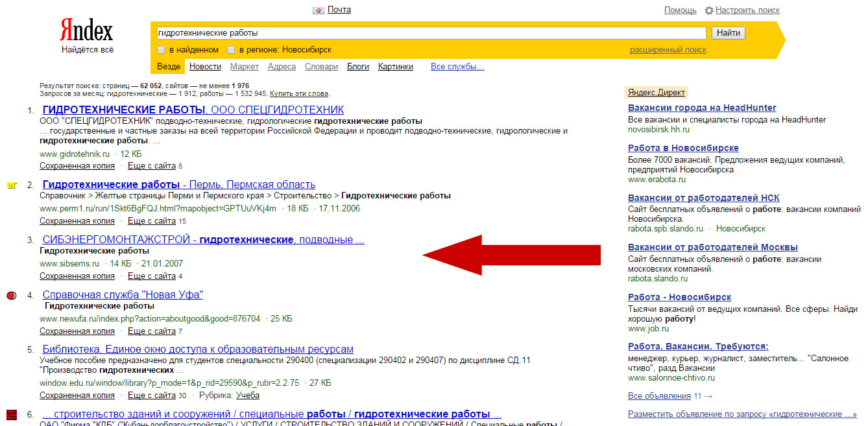
Task: Open result 6 'строительство зданий и сооружений' title
Action: pos(272,414)
